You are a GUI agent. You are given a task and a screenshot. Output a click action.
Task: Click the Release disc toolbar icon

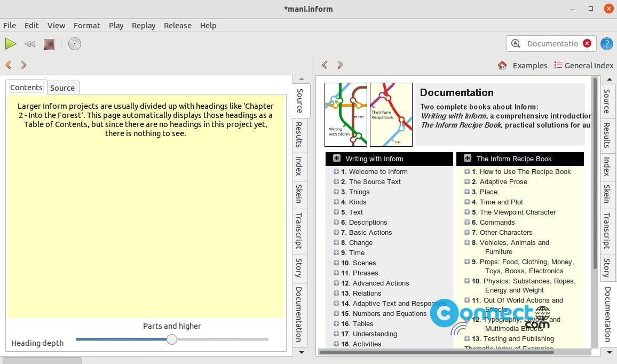pyautogui.click(x=74, y=44)
